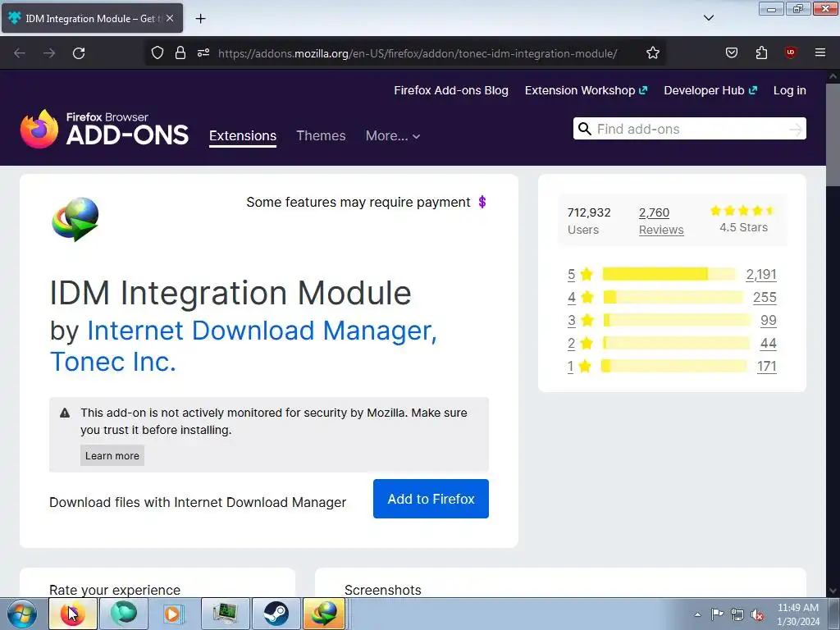Viewport: 840px width, 630px height.
Task: Open Internet Download Manager taskbar icon
Action: pos(324,614)
